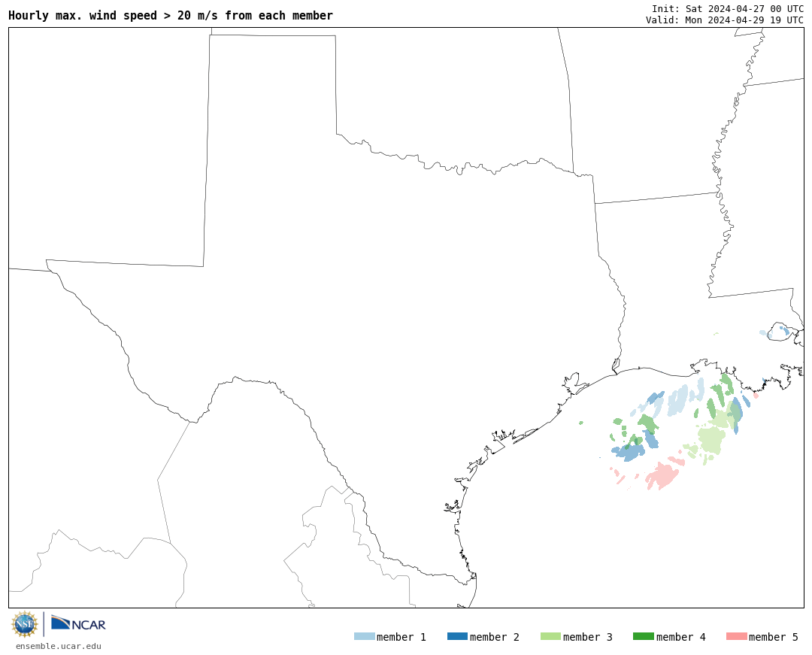This screenshot has height=655, width=812.
Task: Click the NSF logo icon
Action: click(x=24, y=624)
